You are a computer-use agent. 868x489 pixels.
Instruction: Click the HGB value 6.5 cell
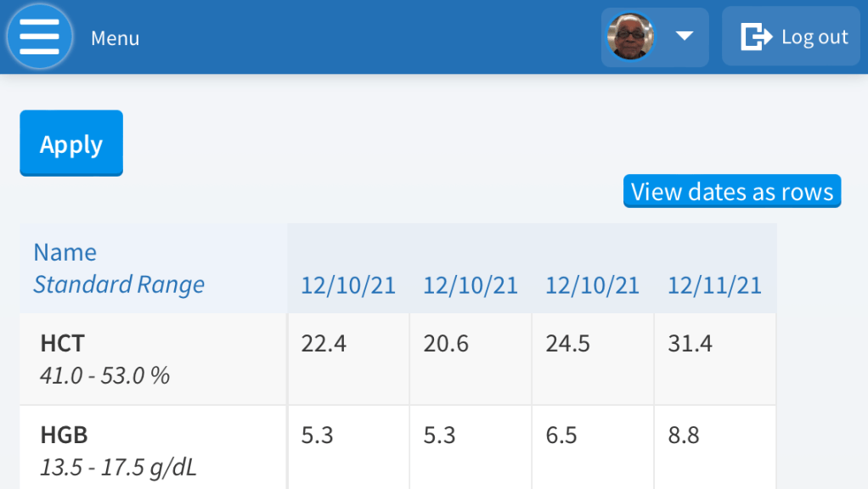(x=561, y=436)
